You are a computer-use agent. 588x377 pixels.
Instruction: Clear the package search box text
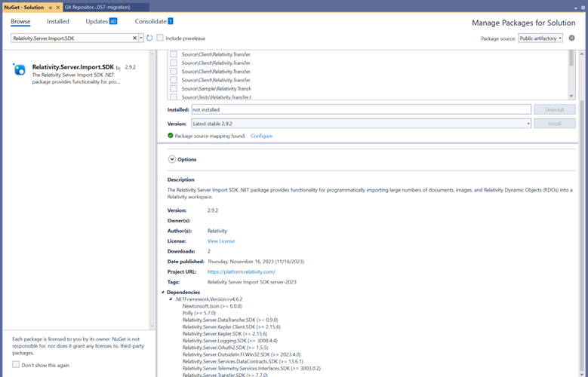[x=134, y=38]
